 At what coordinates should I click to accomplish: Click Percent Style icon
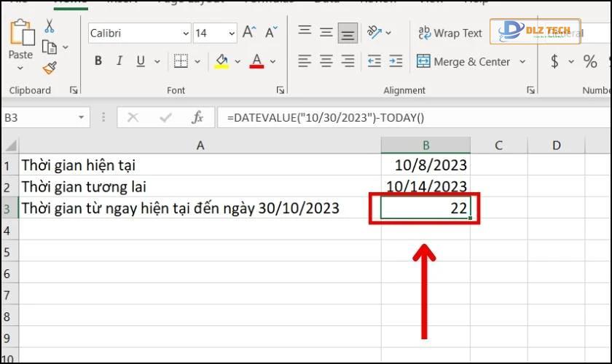[590, 61]
